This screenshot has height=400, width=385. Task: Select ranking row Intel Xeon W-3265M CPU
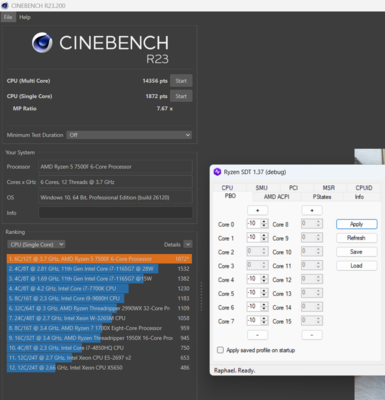pos(99,318)
